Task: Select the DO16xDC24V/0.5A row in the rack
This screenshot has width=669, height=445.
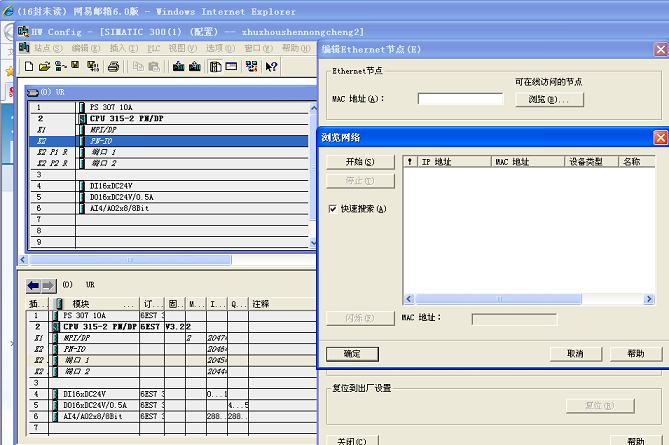Action: point(169,197)
